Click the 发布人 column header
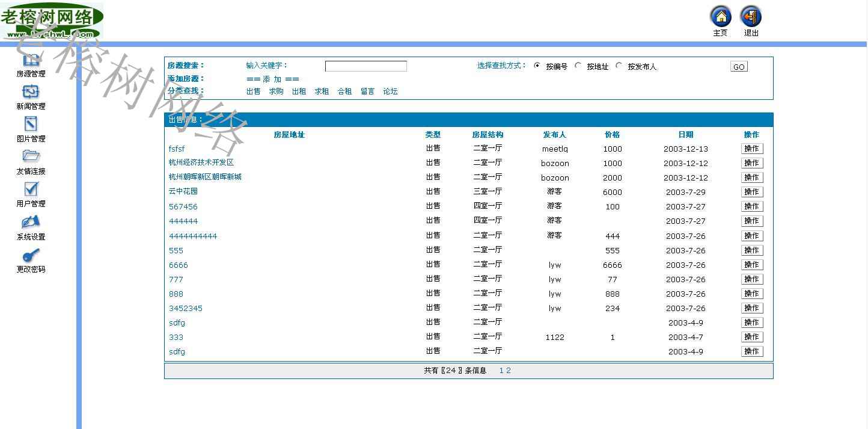 (555, 135)
